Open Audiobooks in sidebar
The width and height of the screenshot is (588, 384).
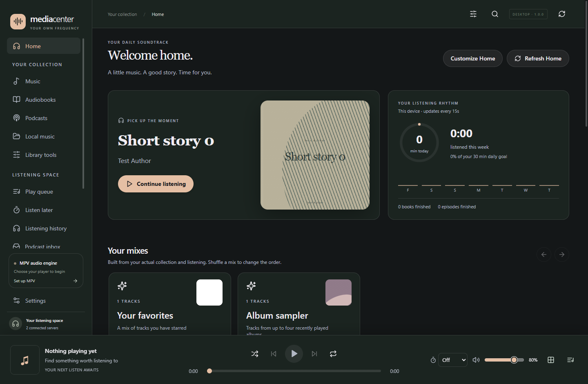point(44,100)
